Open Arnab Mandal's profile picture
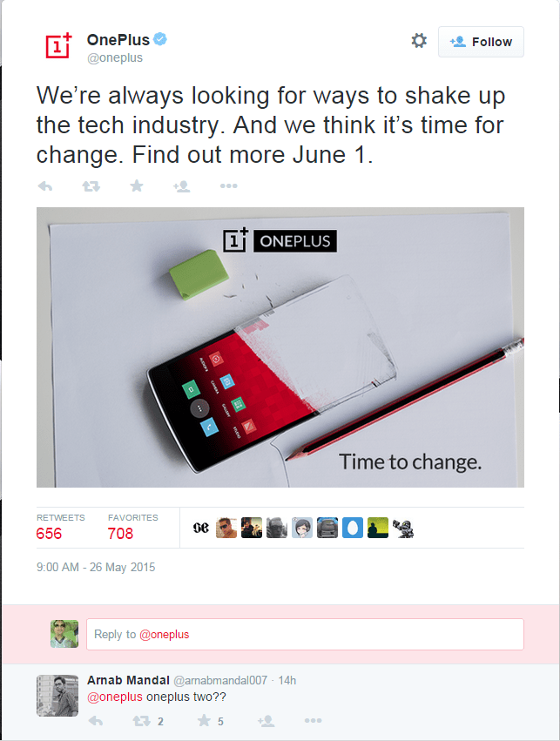The width and height of the screenshot is (560, 741). [x=57, y=695]
